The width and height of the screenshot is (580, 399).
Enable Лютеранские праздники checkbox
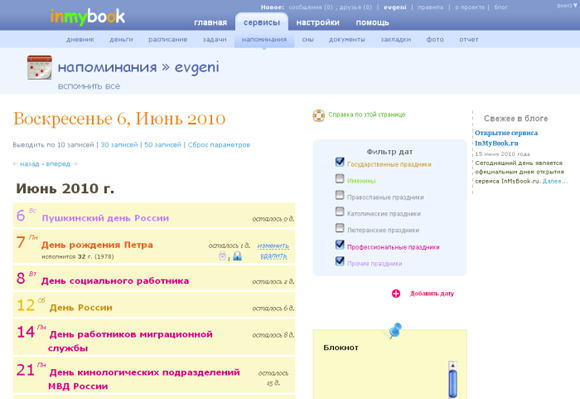340,228
